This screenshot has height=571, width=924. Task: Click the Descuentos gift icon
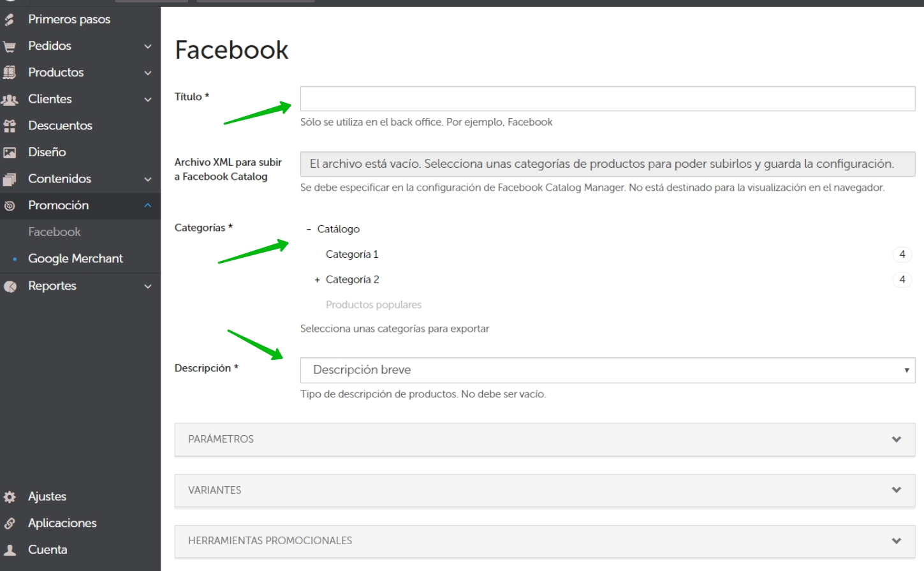(10, 126)
